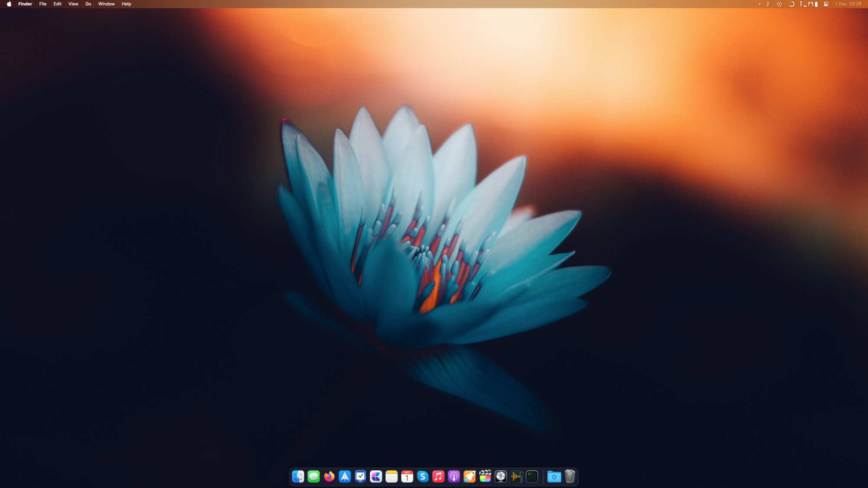Open Time Machine menu bar icon
Image resolution: width=868 pixels, height=488 pixels.
coord(779,4)
